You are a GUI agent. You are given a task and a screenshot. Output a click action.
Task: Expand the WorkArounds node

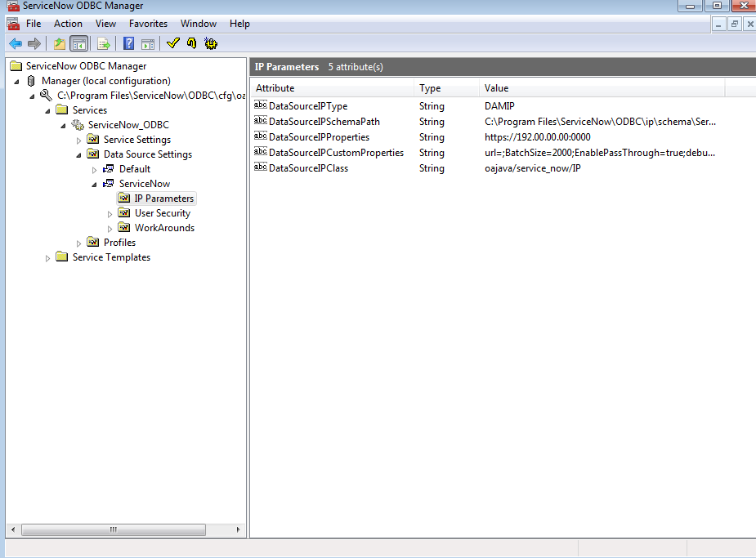pos(110,229)
